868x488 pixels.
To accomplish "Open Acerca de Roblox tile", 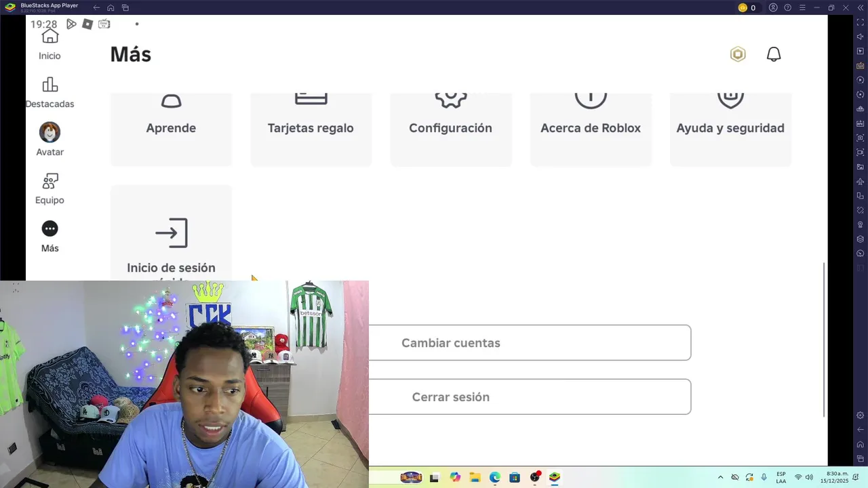I will [591, 129].
